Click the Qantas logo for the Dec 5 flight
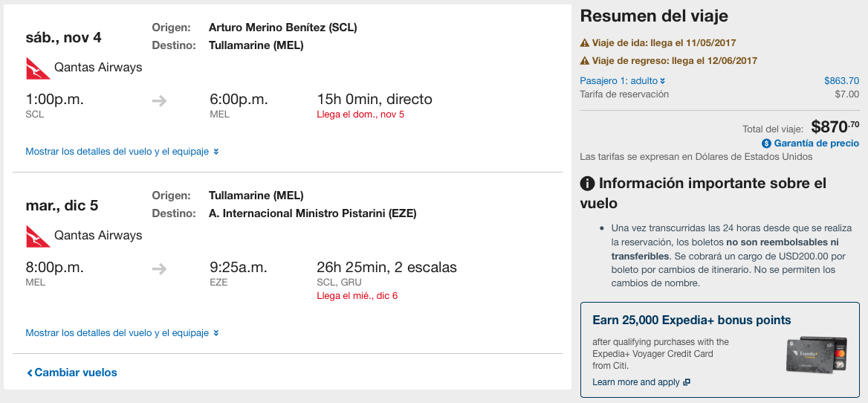Image resolution: width=868 pixels, height=403 pixels. [x=38, y=236]
